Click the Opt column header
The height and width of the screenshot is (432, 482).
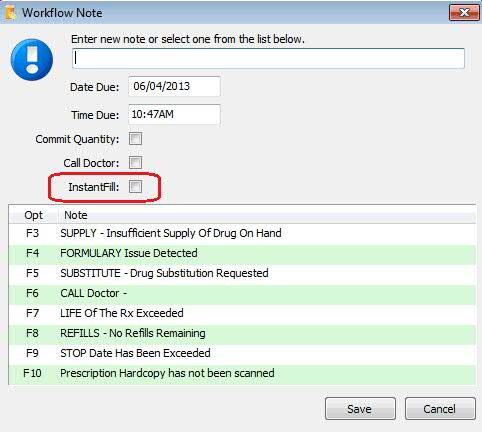33,215
